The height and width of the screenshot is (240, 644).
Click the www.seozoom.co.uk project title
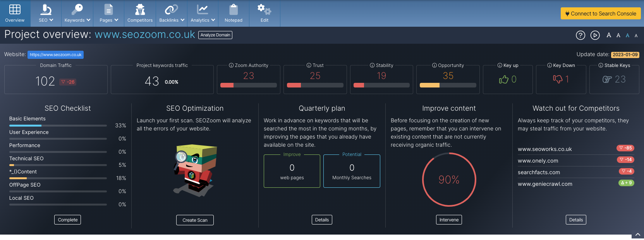click(x=145, y=34)
